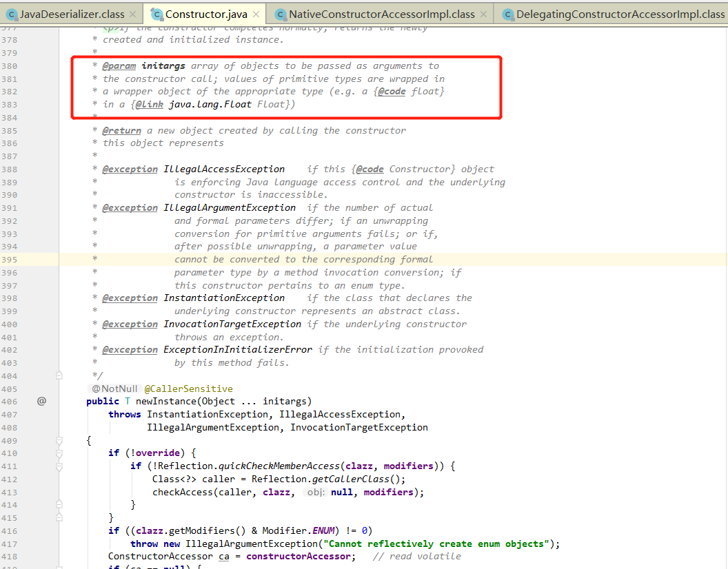The width and height of the screenshot is (728, 569).
Task: Click the class icon on the Constructor.java tab
Action: pyautogui.click(x=156, y=14)
